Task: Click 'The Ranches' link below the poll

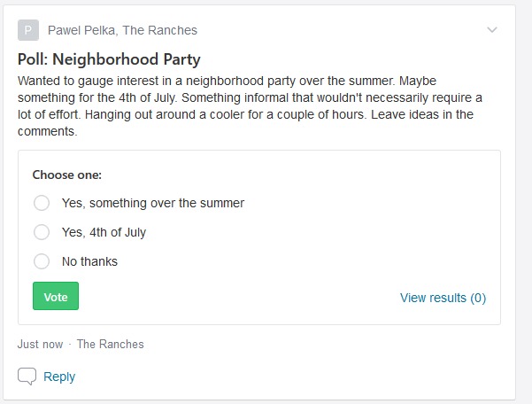Action: (x=111, y=345)
